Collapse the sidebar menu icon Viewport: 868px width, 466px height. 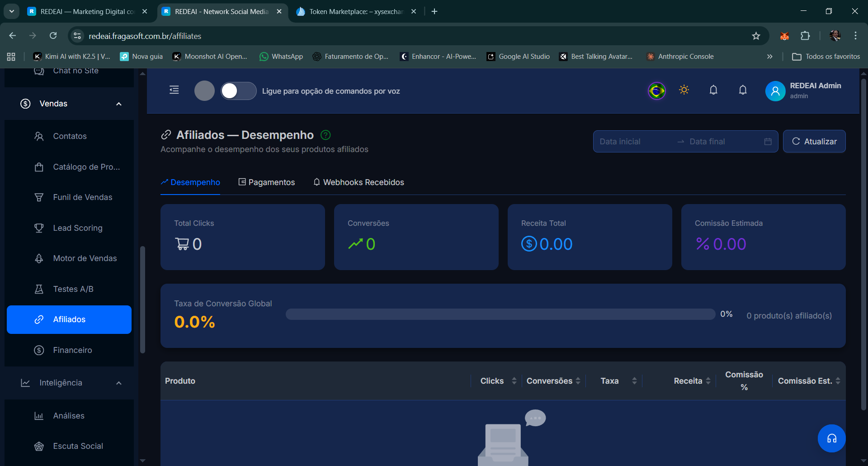pyautogui.click(x=174, y=90)
